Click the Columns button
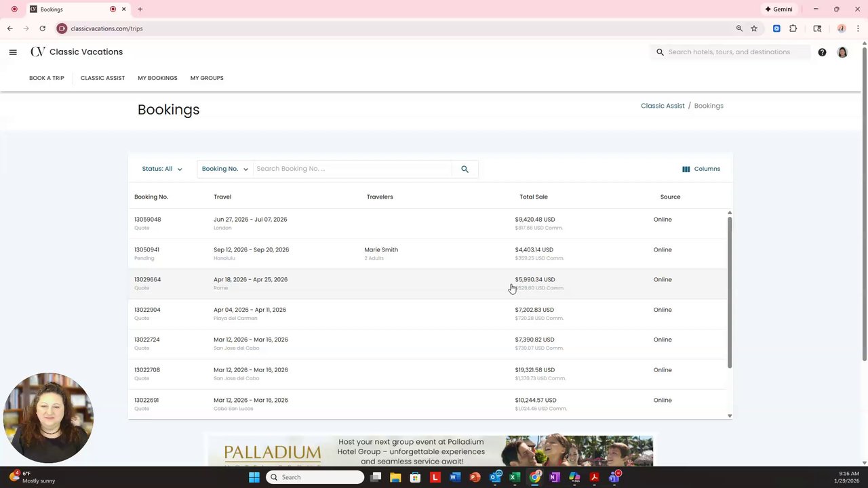 tap(701, 169)
